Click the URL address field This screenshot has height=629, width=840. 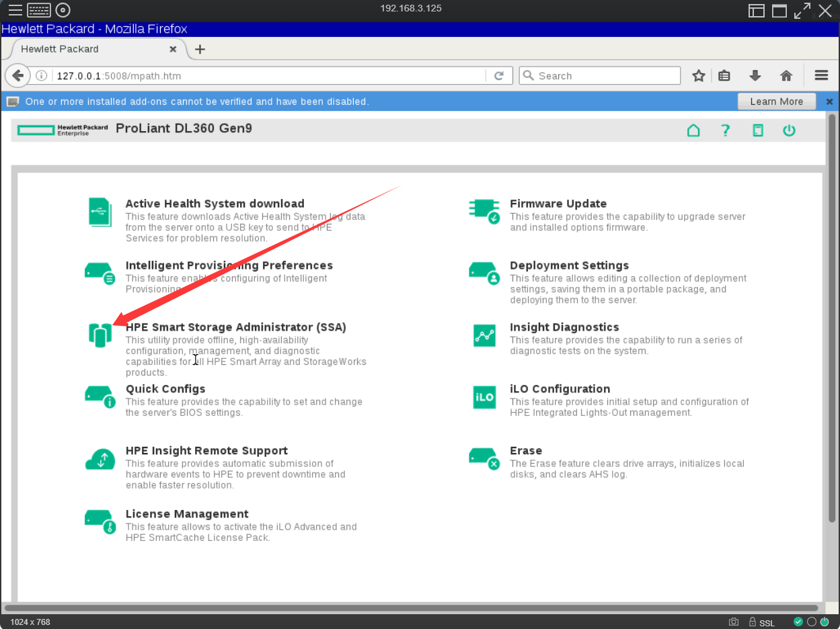click(269, 76)
